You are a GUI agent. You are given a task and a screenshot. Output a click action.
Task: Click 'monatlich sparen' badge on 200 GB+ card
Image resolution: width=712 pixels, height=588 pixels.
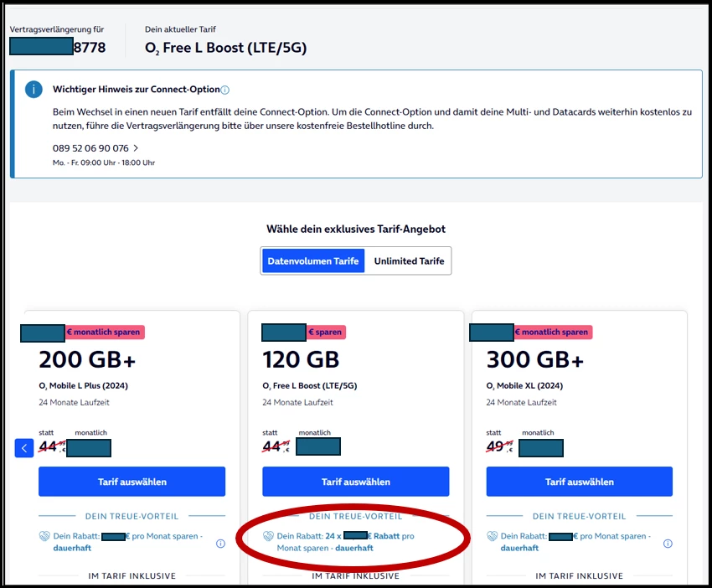pyautogui.click(x=105, y=333)
